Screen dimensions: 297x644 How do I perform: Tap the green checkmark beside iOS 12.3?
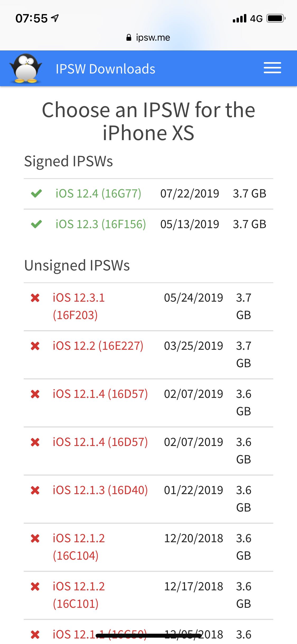pos(36,224)
